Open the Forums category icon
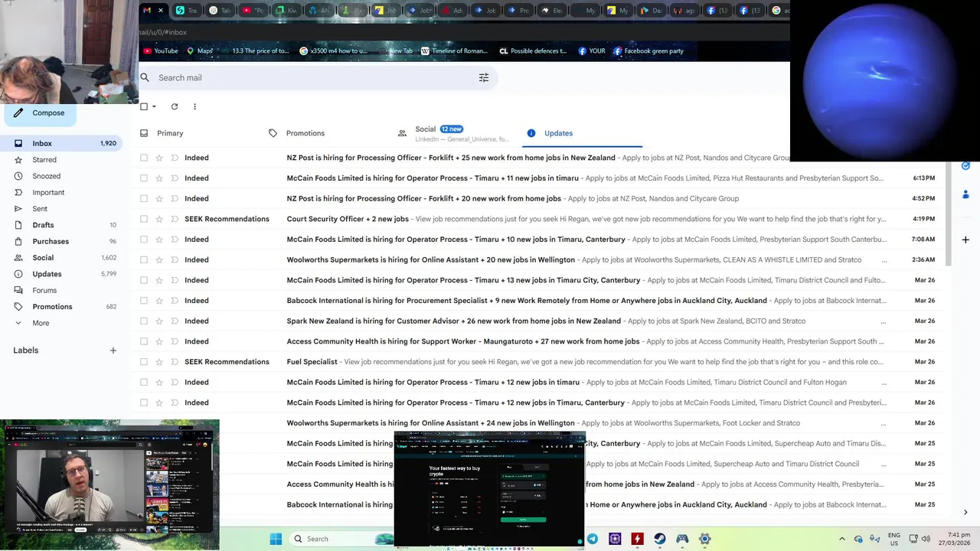Screen dimensions: 980x551 [x=18, y=291]
